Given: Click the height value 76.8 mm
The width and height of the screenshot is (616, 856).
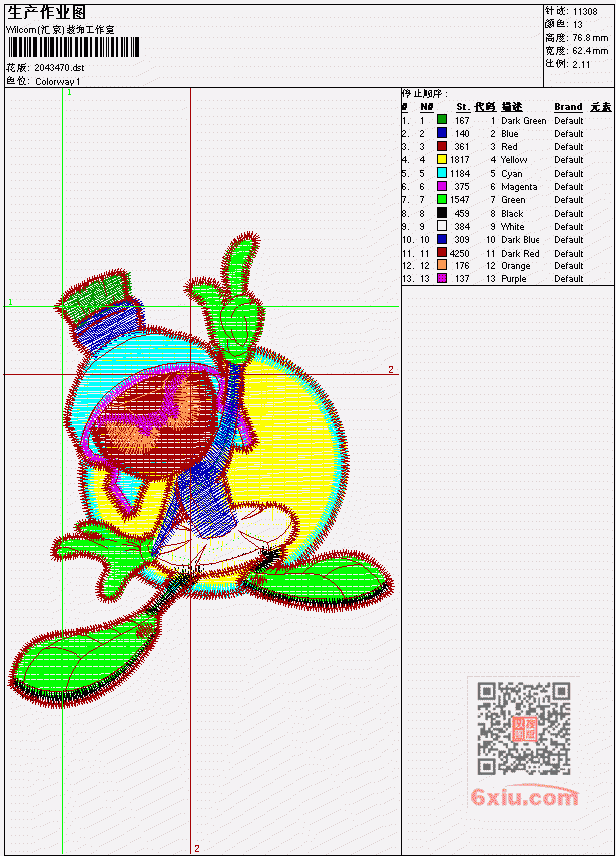Looking at the screenshot, I should coord(590,37).
